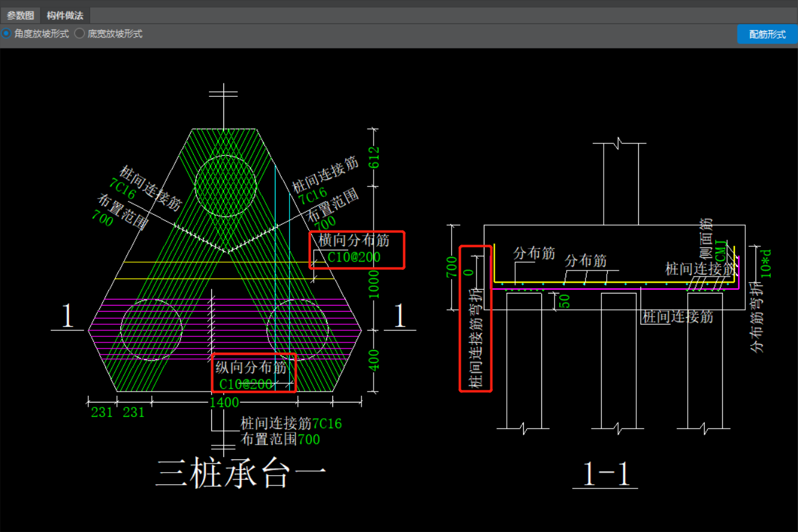
Task: Click the 700 cap height in section 1-1
Action: (452, 267)
